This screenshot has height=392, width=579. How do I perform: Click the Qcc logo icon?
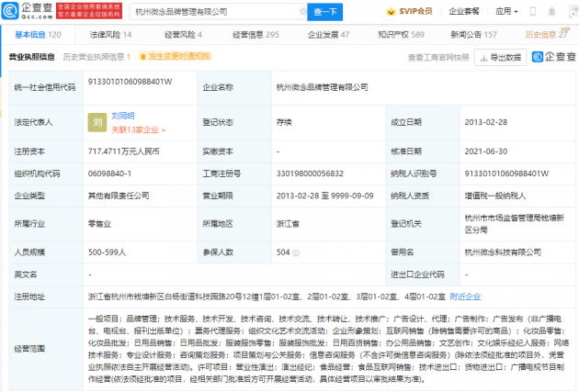tap(10, 11)
